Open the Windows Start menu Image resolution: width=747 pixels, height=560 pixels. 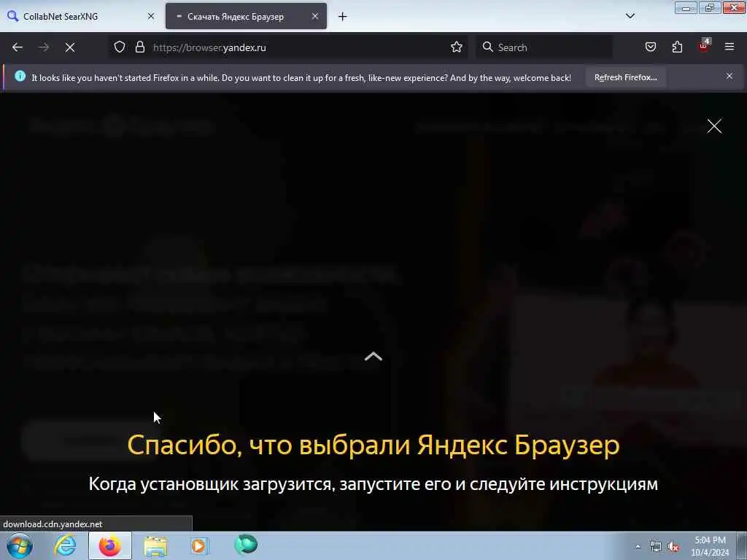[20, 545]
